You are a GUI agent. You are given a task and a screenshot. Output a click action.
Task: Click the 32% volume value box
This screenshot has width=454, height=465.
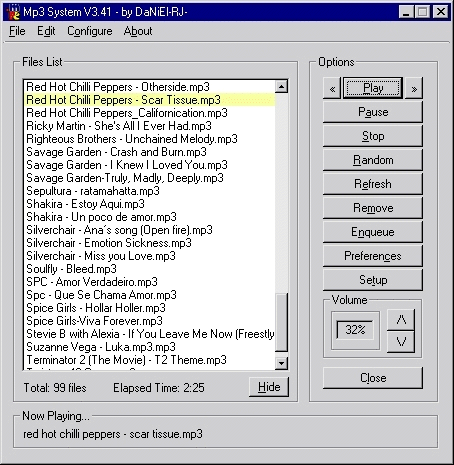tap(355, 330)
